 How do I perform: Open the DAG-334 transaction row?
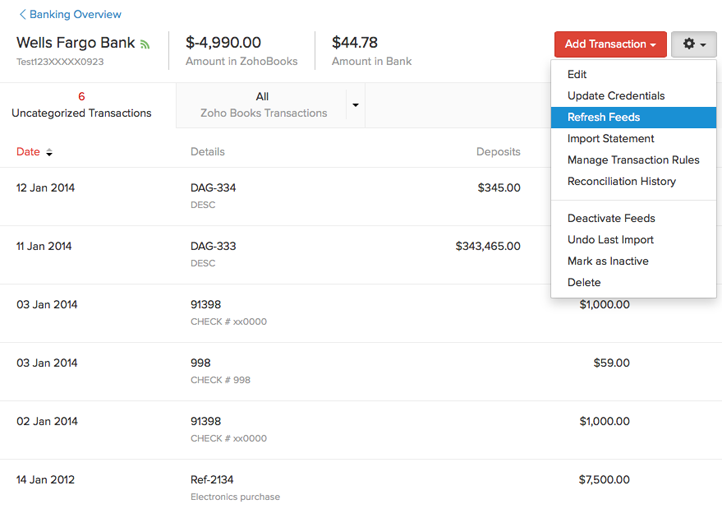tap(213, 188)
